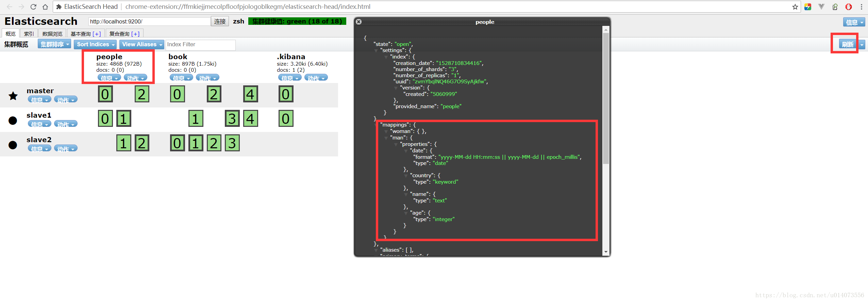Open the browser home page
The image size is (868, 302).
pyautogui.click(x=45, y=7)
